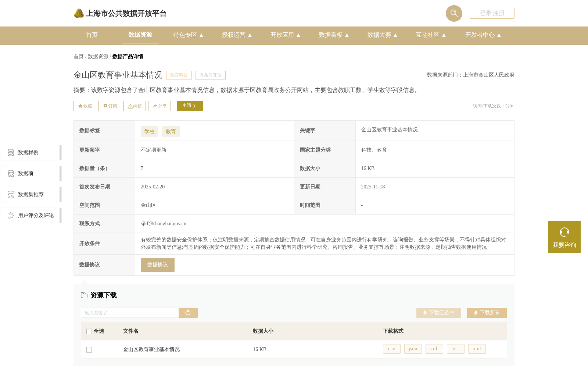Download file as rdf
Screen dimensions: 588x368
click(434, 349)
